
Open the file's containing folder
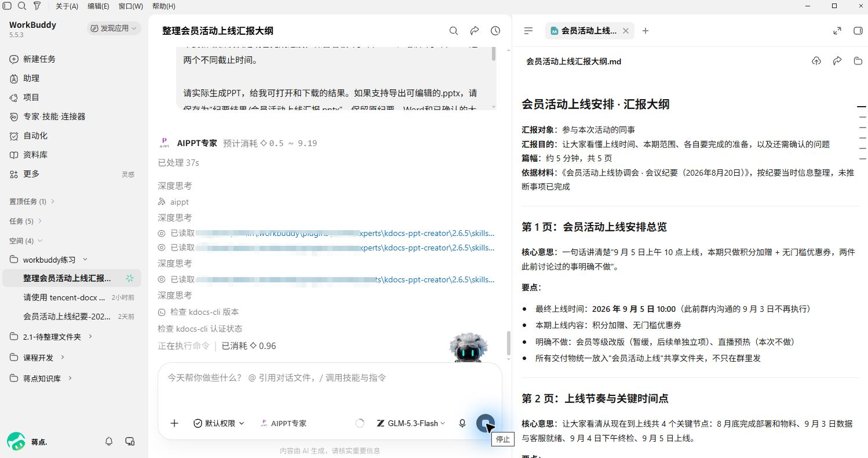coord(858,61)
